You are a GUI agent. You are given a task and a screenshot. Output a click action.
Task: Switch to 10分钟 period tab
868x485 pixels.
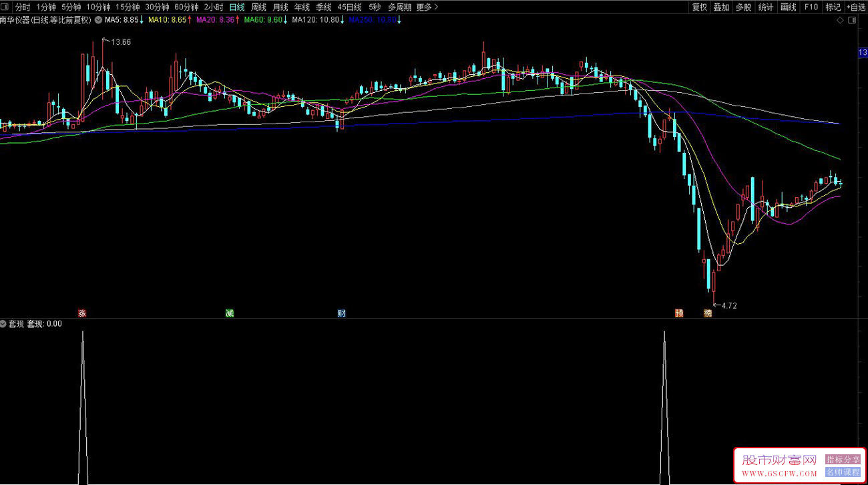[98, 7]
